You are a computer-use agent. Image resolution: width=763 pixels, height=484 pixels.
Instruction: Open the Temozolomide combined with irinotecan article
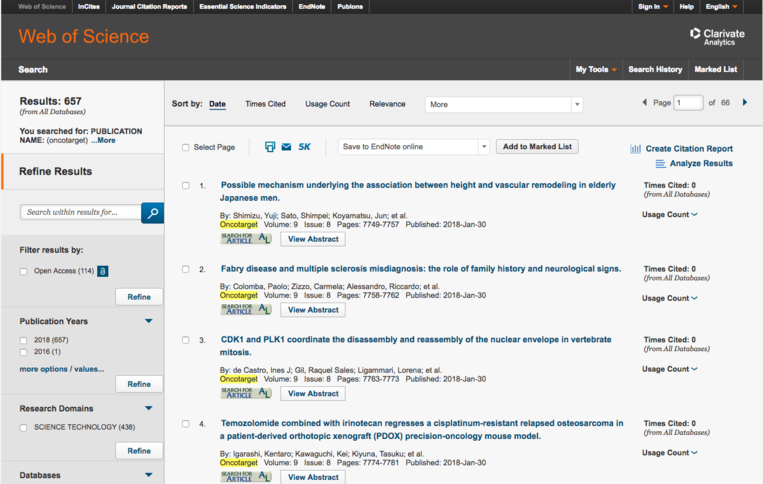click(x=421, y=430)
